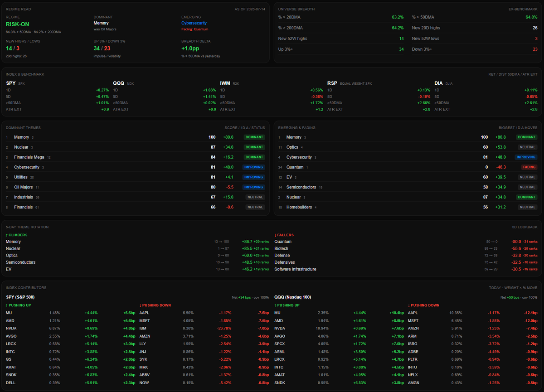Click the RISK-ON regime value
The height and width of the screenshot is (392, 544).
[x=18, y=24]
